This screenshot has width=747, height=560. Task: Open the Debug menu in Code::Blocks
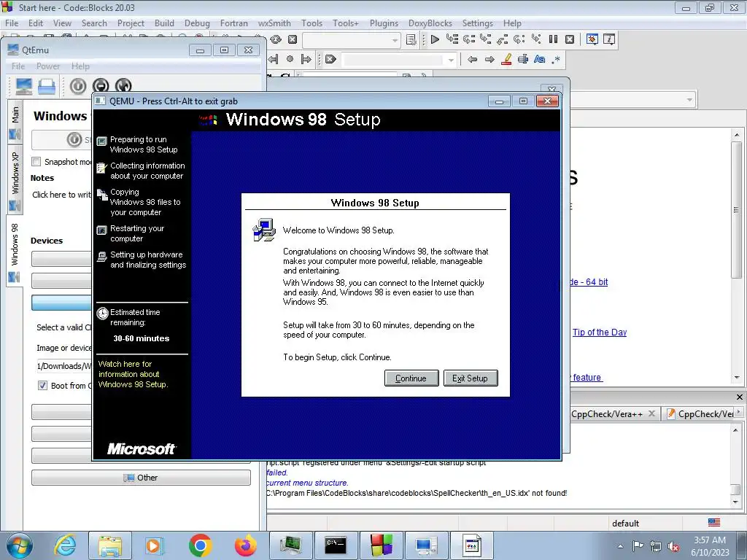tap(197, 23)
